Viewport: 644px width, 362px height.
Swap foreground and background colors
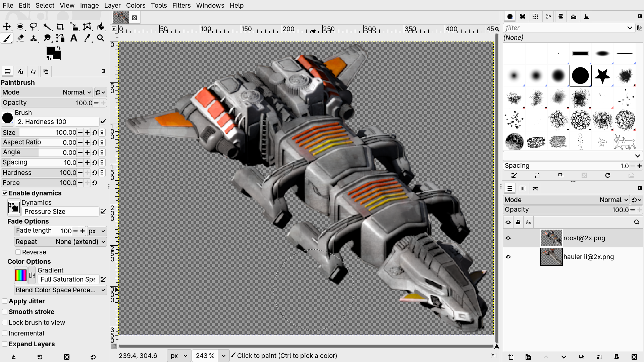[59, 48]
